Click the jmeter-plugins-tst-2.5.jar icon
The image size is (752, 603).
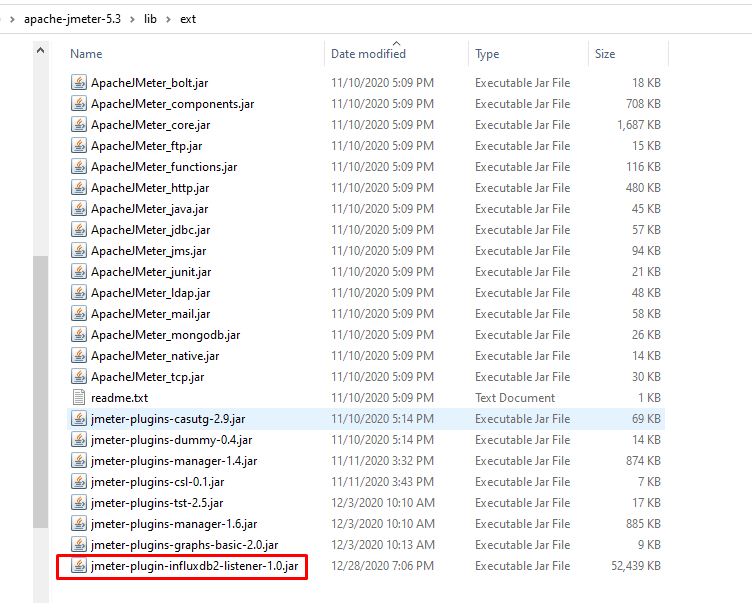[79, 503]
